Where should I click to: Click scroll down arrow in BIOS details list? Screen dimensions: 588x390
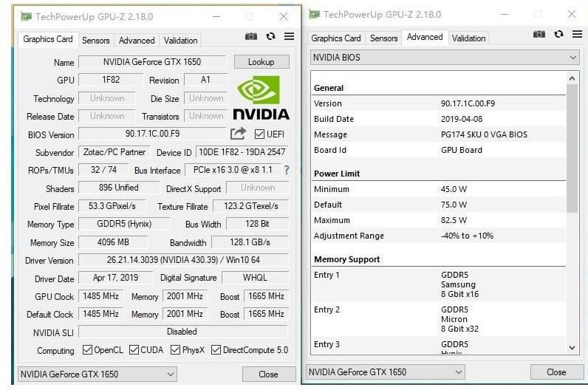click(572, 348)
